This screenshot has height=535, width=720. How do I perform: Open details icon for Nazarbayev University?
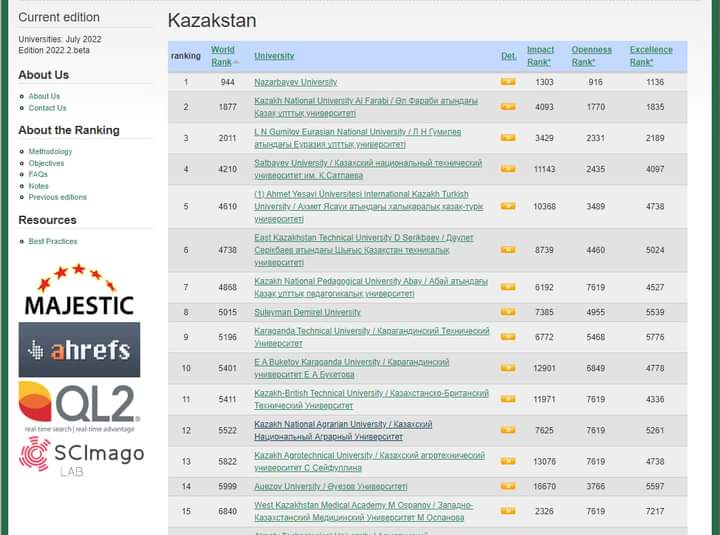click(508, 82)
